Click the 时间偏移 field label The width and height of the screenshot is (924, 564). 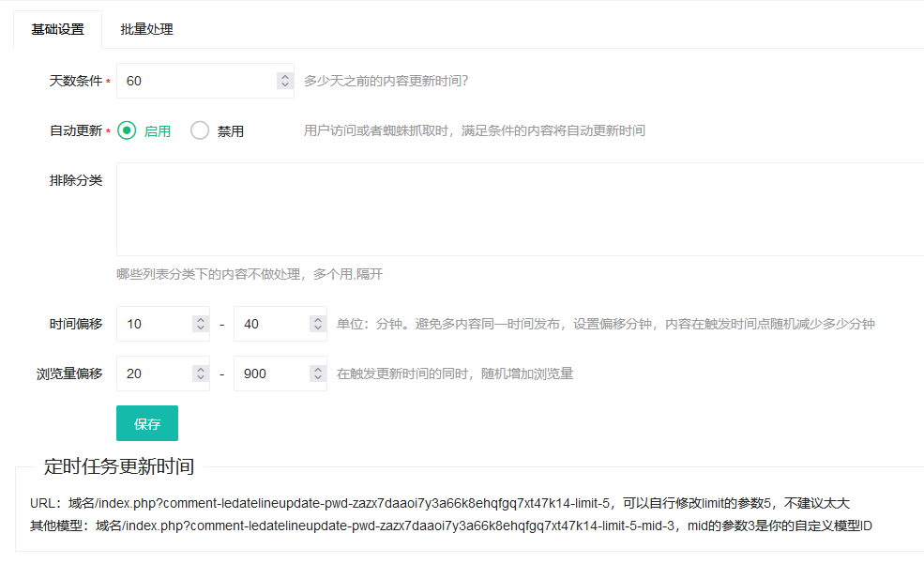point(76,324)
